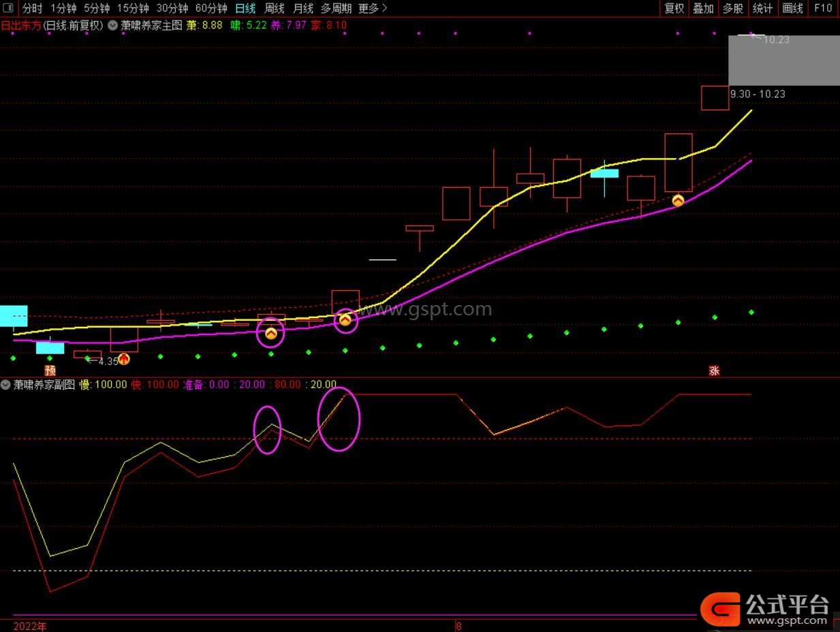Click the 慢: 100.00 value in sub-chart
The height and width of the screenshot is (632, 840).
point(103,384)
